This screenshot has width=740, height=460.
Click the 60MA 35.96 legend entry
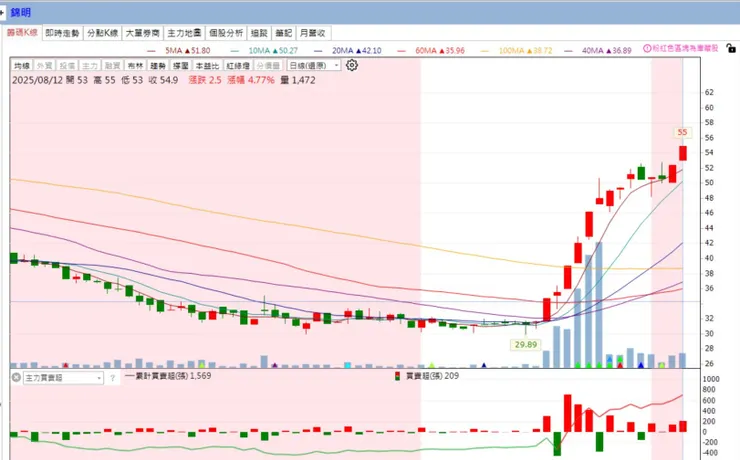[430, 50]
